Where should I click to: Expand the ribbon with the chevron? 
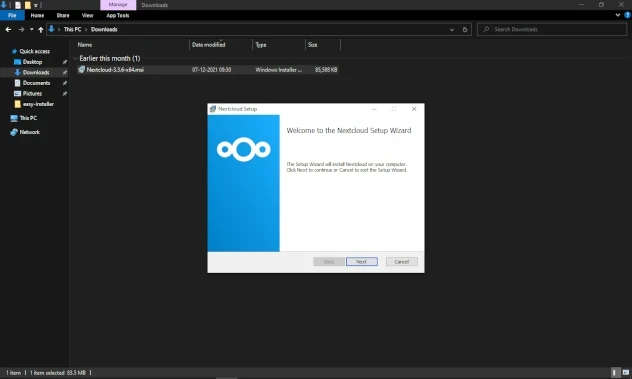point(618,15)
